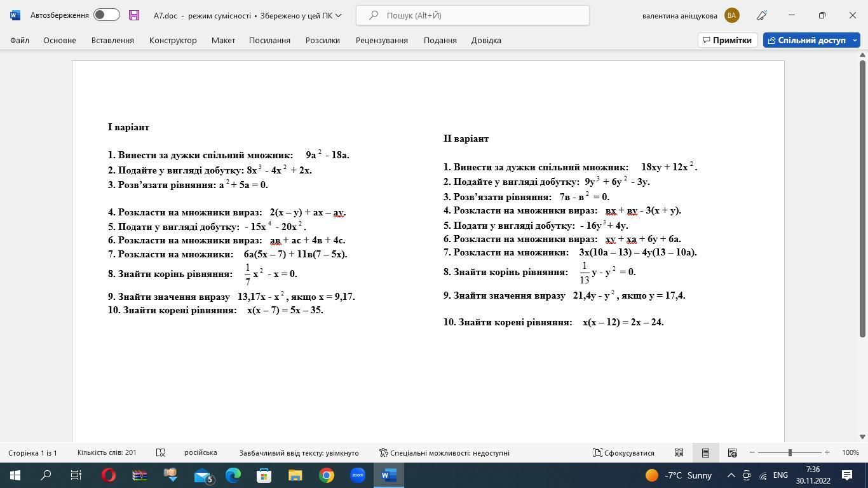Open the document save location dropdown arrow
This screenshot has width=868, height=488.
click(338, 15)
